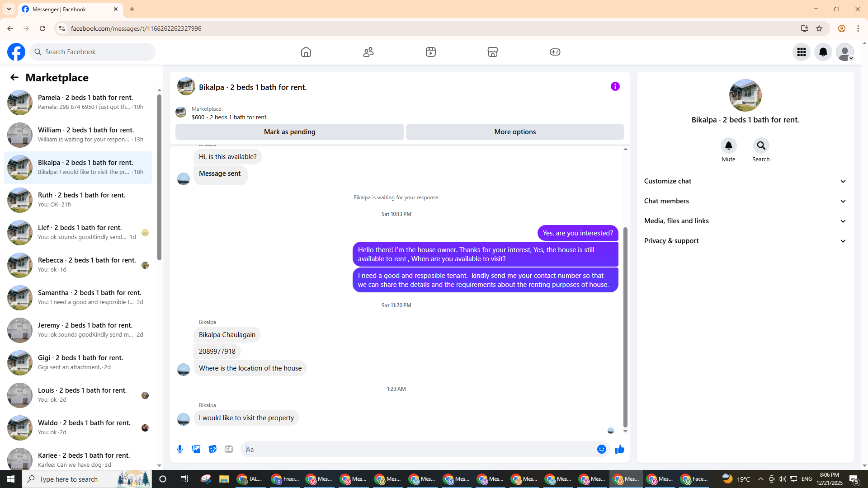Screen dimensions: 868x488
Task: Open the sticker picker icon
Action: tap(212, 449)
